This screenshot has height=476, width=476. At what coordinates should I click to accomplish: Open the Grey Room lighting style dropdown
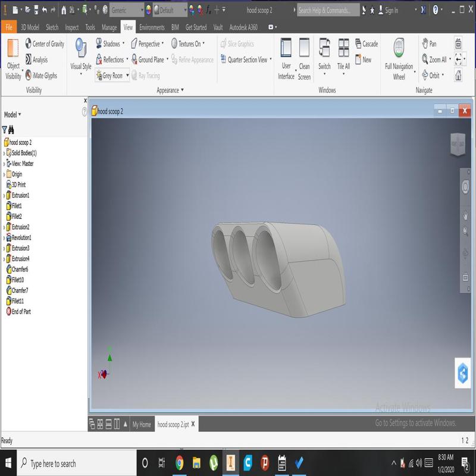[x=127, y=76]
